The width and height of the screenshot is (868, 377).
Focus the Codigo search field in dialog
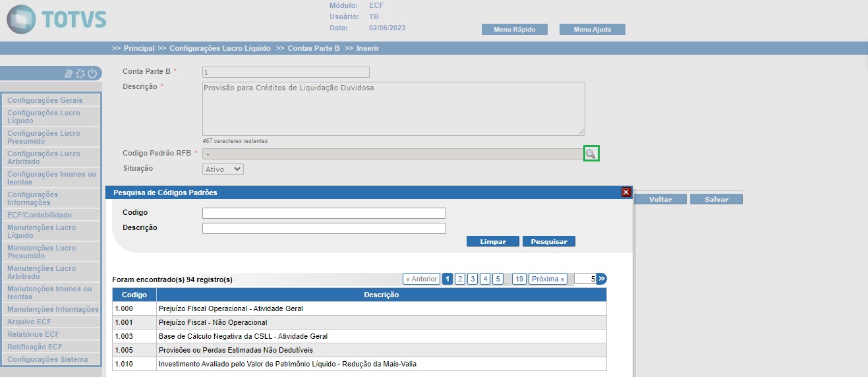pyautogui.click(x=324, y=214)
